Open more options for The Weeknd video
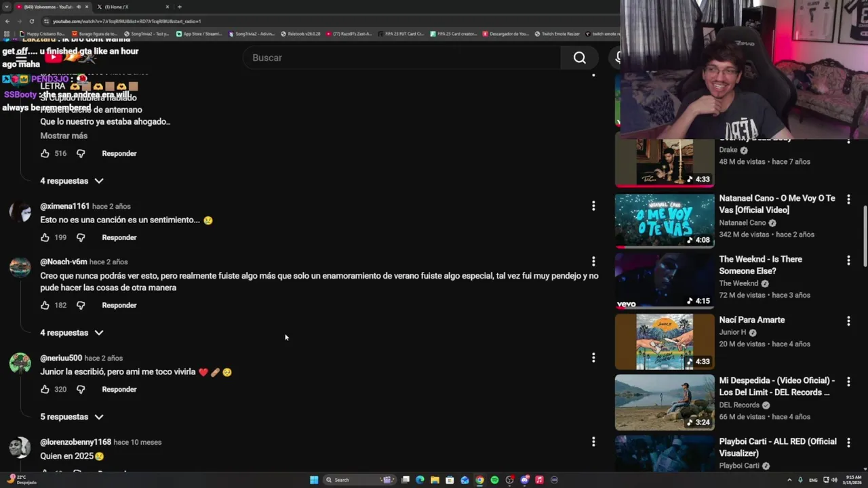This screenshot has height=488, width=868. pos(848,260)
